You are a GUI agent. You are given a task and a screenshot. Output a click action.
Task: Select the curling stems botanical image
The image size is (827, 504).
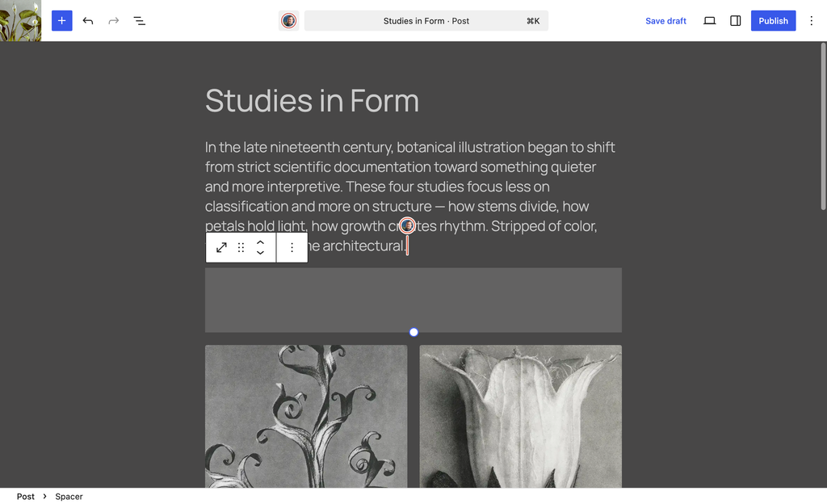306,417
